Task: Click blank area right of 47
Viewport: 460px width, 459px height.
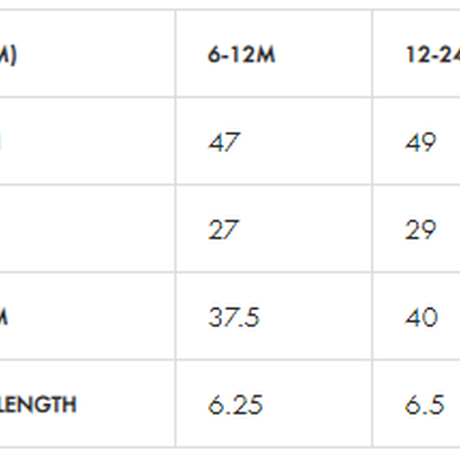Action: [305, 142]
